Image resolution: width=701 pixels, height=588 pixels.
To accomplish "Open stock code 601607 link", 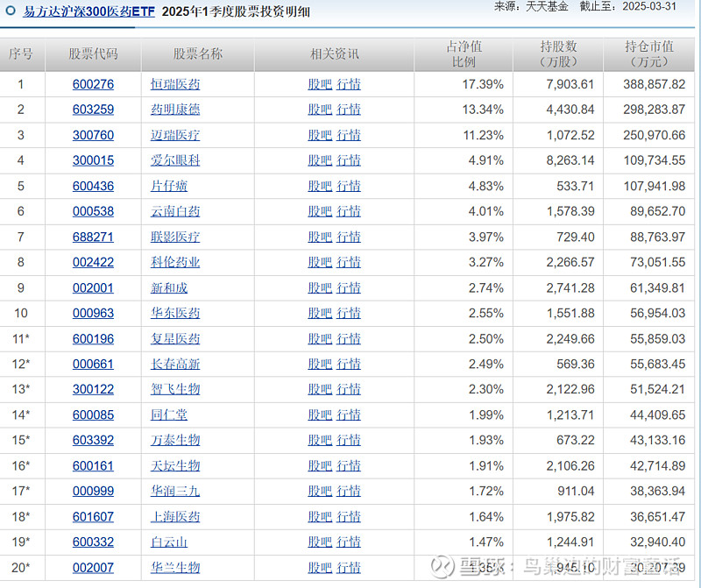I will click(93, 517).
